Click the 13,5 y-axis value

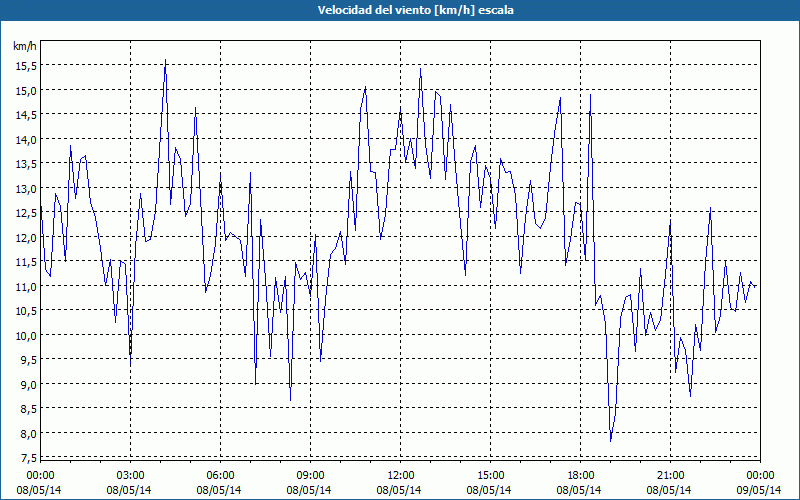26,164
